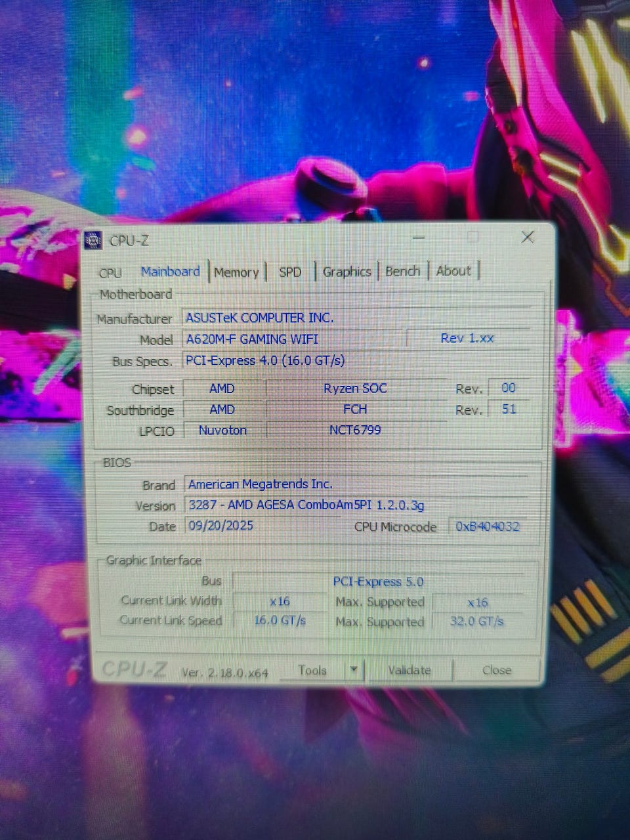Expand the Tools dropdown arrow
This screenshot has width=630, height=840.
coord(354,670)
